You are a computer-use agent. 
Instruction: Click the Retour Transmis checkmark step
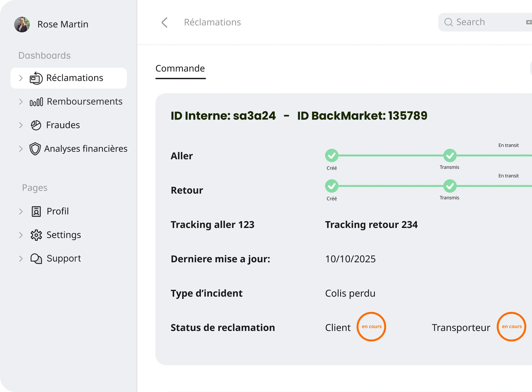click(450, 186)
